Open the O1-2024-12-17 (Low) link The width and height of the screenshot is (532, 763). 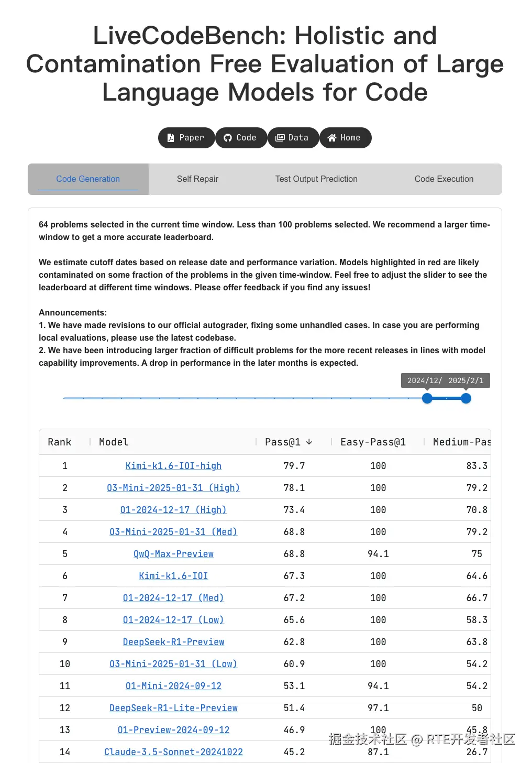pos(173,620)
